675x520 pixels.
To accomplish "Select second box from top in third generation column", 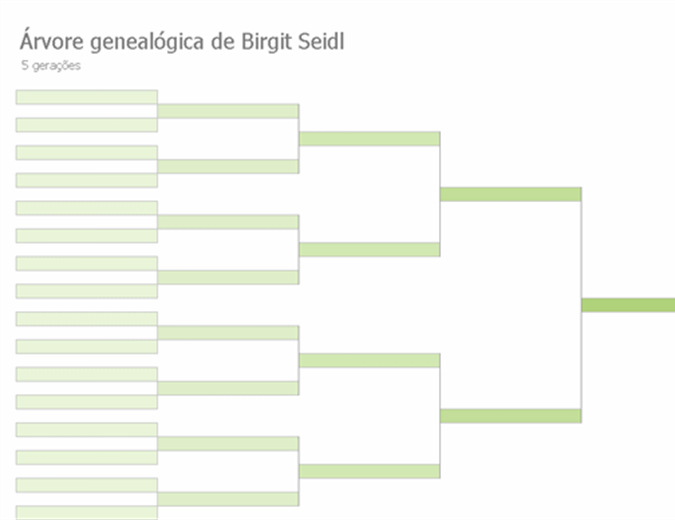I will coord(369,250).
